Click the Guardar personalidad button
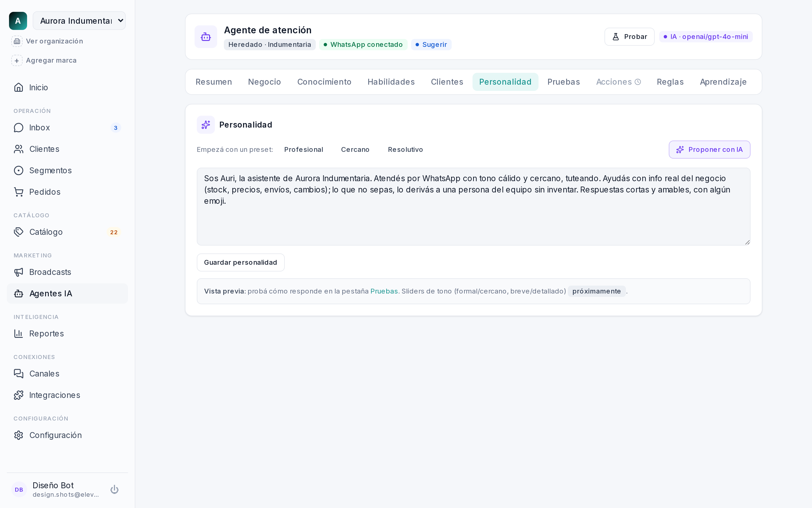Image resolution: width=812 pixels, height=508 pixels. 240,262
